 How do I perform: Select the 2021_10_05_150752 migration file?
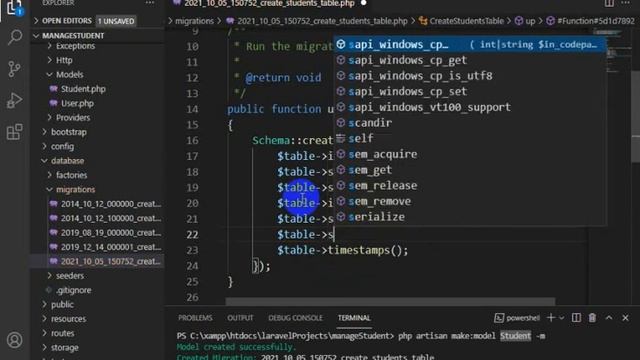click(x=111, y=261)
